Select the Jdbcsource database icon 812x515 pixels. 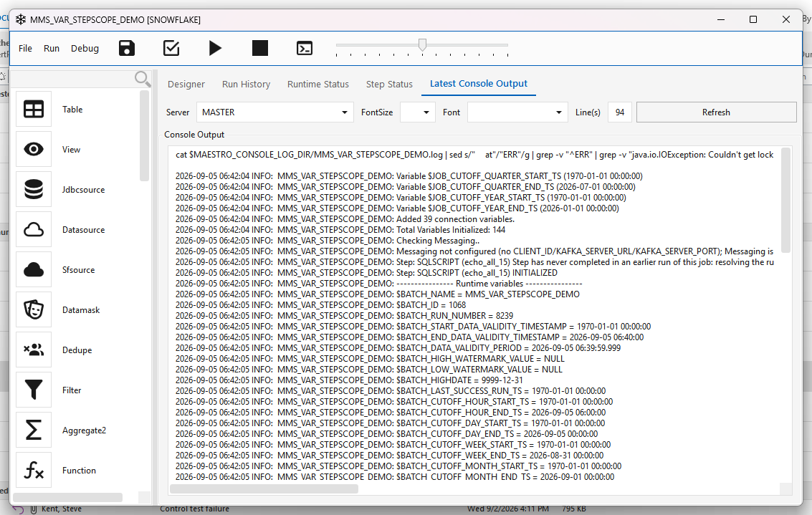coord(34,189)
